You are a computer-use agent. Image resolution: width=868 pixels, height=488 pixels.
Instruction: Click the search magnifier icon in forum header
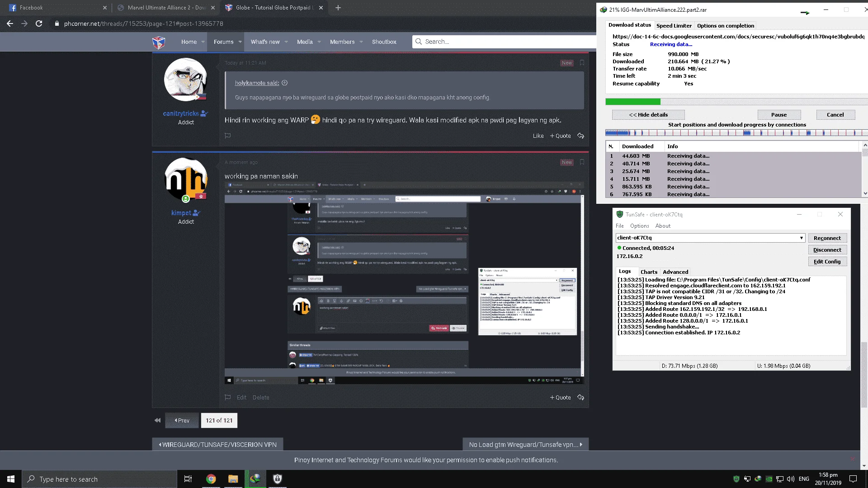tap(419, 42)
